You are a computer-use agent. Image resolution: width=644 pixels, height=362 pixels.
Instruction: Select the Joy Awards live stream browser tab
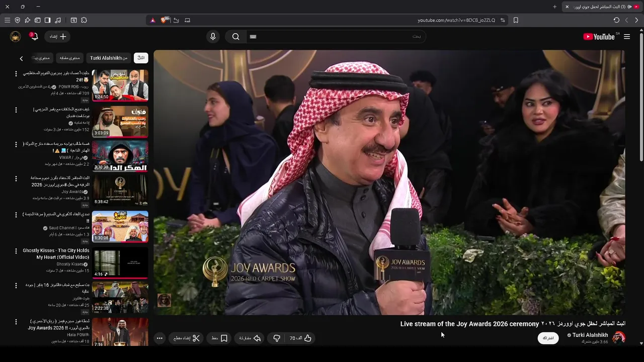coord(603,7)
